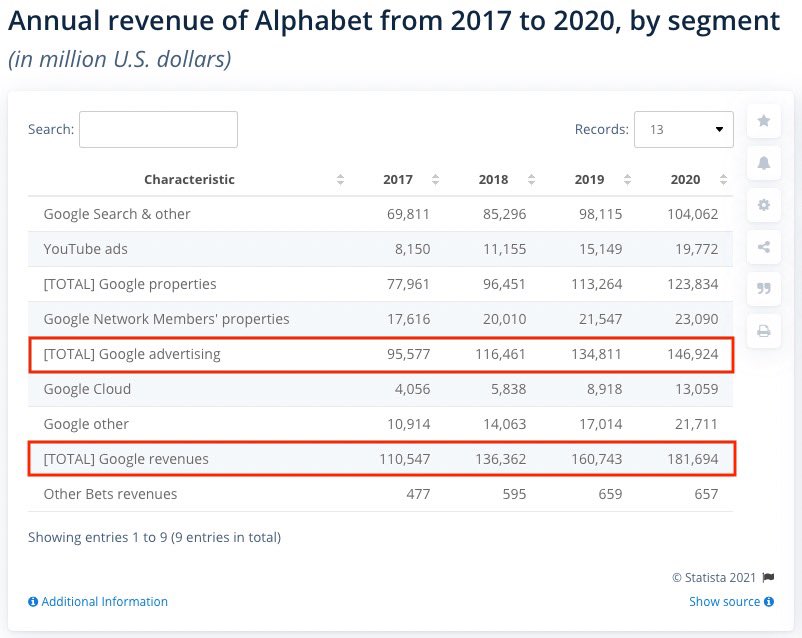Click the YouTube ads value 19,772
This screenshot has width=802, height=638.
[x=697, y=249]
